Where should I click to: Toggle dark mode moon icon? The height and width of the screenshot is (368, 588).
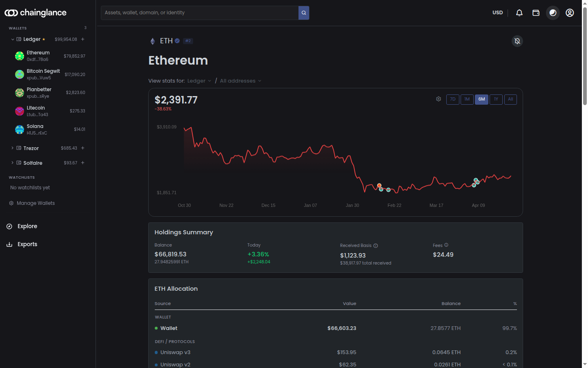pos(553,13)
